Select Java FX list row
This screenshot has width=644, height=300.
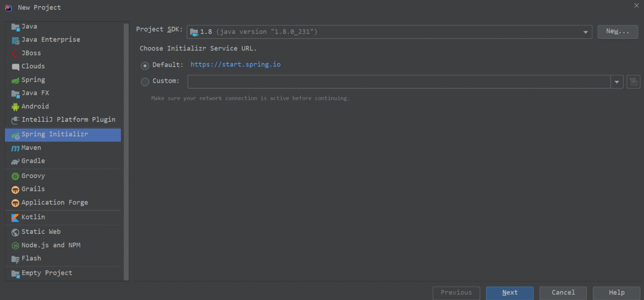63,93
